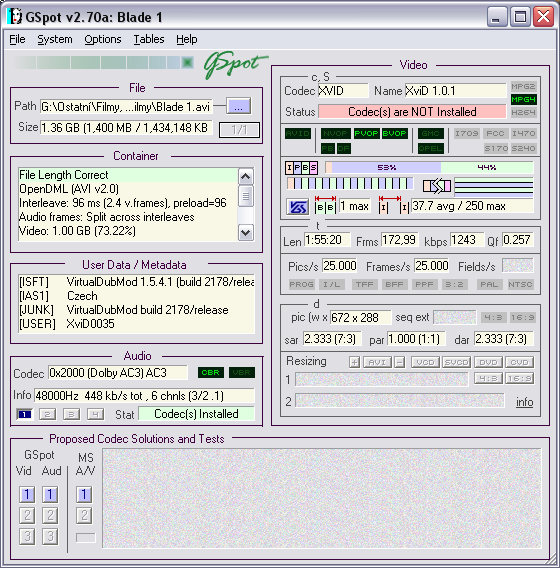The width and height of the screenshot is (560, 568).
Task: Click the pic size field 672 x 288
Action: [x=360, y=318]
